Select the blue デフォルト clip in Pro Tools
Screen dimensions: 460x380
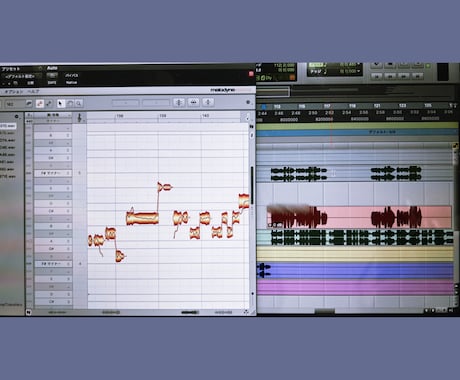pyautogui.click(x=357, y=132)
